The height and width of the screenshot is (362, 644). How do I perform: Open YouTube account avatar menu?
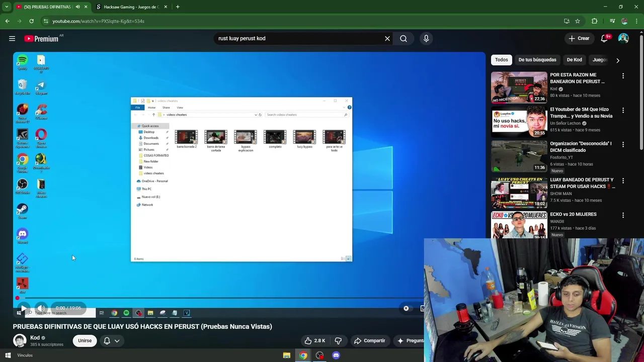[623, 38]
